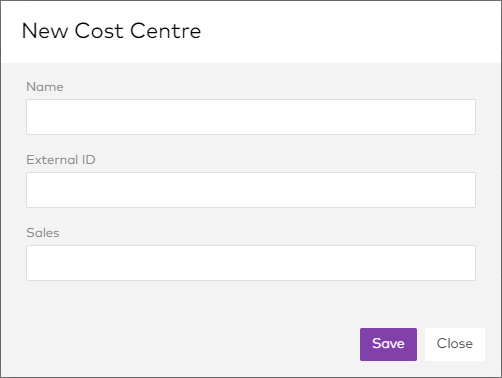
Task: Activate the Sales entry box
Action: click(x=251, y=263)
